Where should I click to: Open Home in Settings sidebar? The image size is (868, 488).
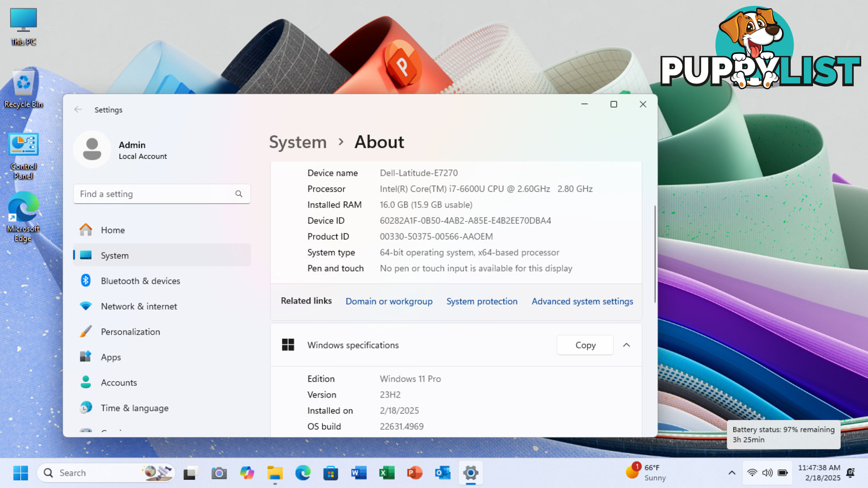(x=162, y=230)
